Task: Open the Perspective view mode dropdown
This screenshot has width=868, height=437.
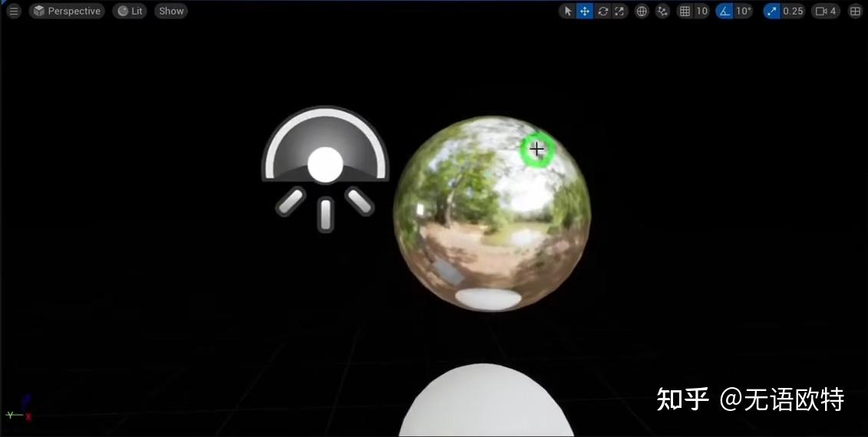Action: [x=67, y=11]
